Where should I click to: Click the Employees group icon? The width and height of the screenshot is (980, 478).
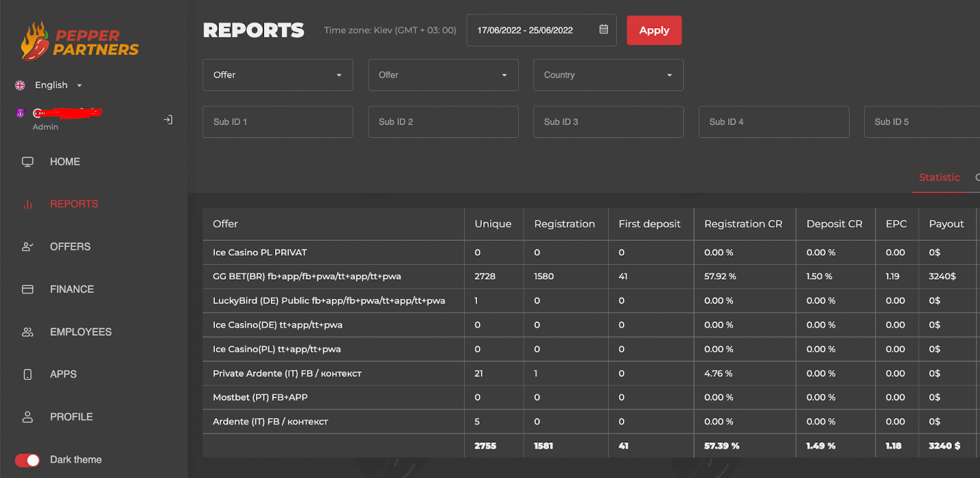point(28,332)
